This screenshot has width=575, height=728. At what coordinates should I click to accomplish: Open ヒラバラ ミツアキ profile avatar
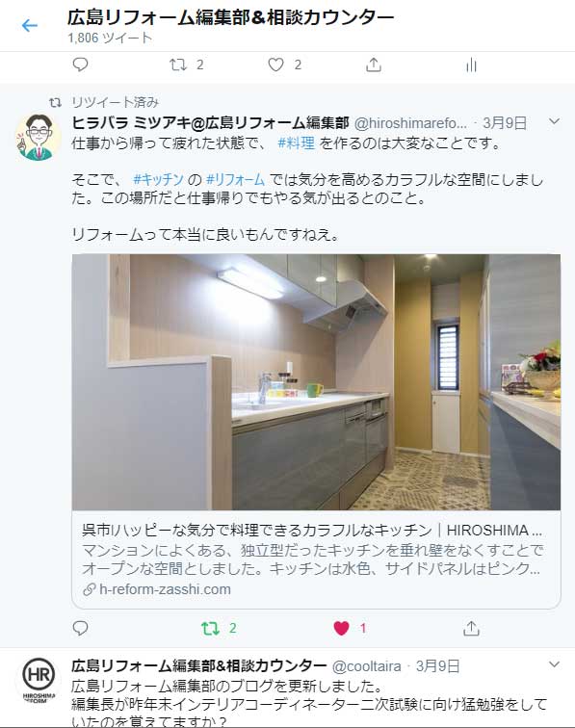click(x=39, y=137)
